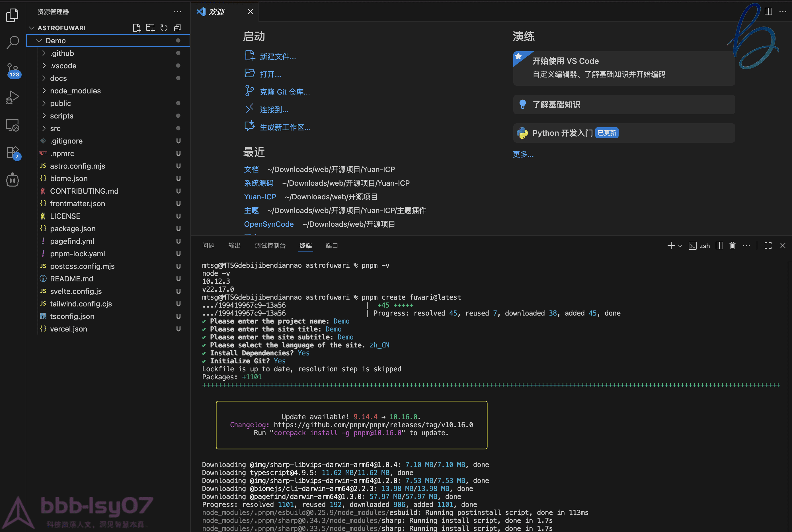Refresh the explorer file tree
This screenshot has height=532, width=792.
[164, 28]
